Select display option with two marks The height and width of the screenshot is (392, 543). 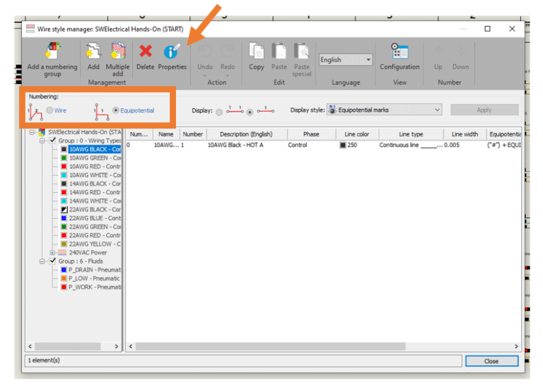(219, 112)
